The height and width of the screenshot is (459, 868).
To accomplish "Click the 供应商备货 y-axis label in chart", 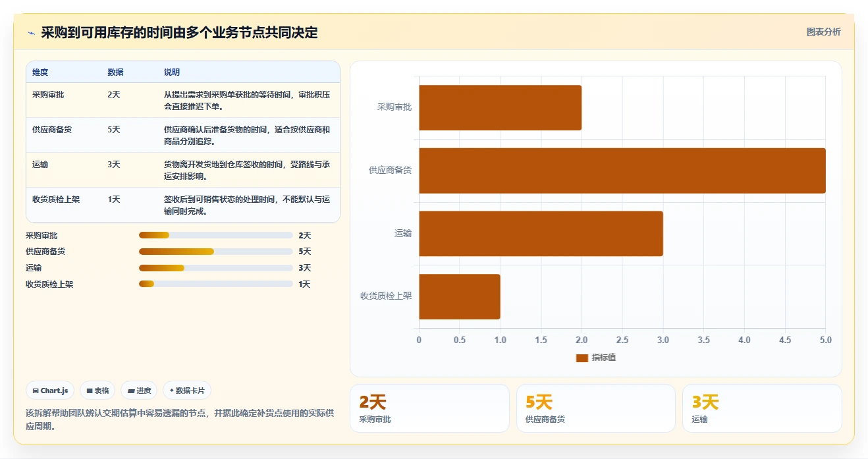I will pos(391,170).
